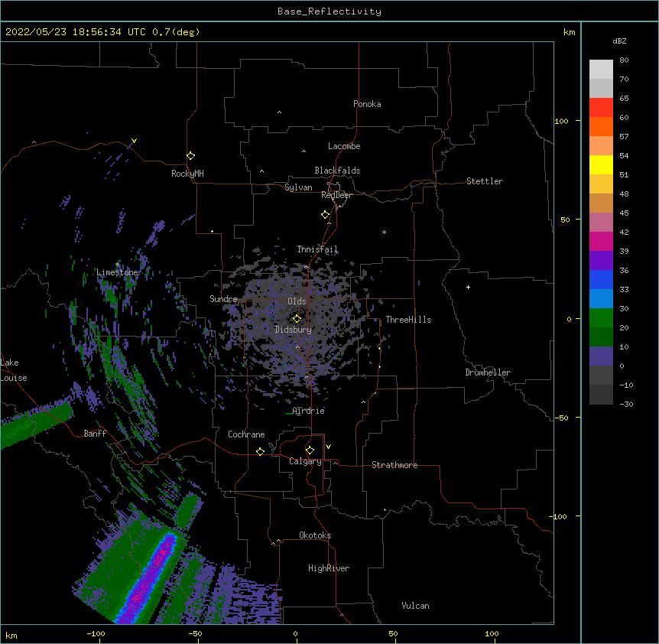Screen dimensions: 659x644
Task: Click the RedDeer label
Action: point(336,195)
